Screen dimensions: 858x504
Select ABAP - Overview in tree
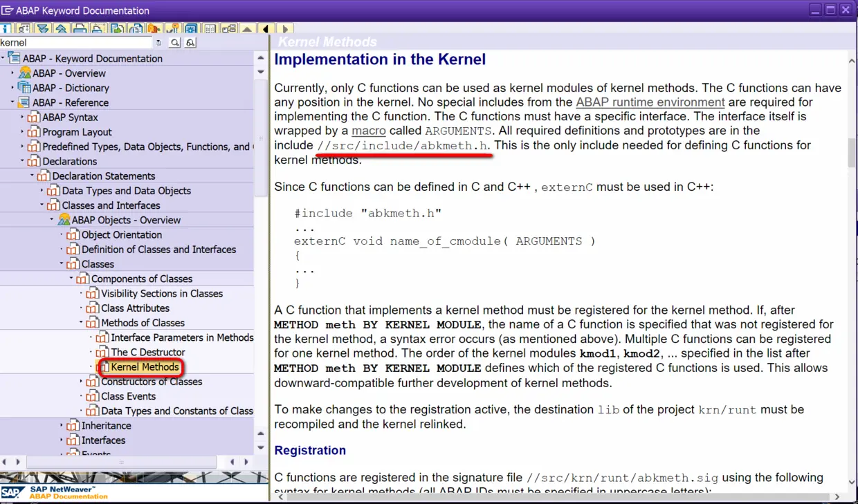[69, 73]
